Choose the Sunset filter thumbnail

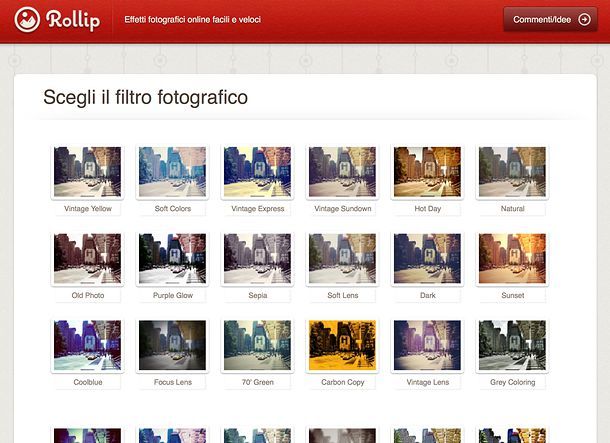(x=512, y=258)
